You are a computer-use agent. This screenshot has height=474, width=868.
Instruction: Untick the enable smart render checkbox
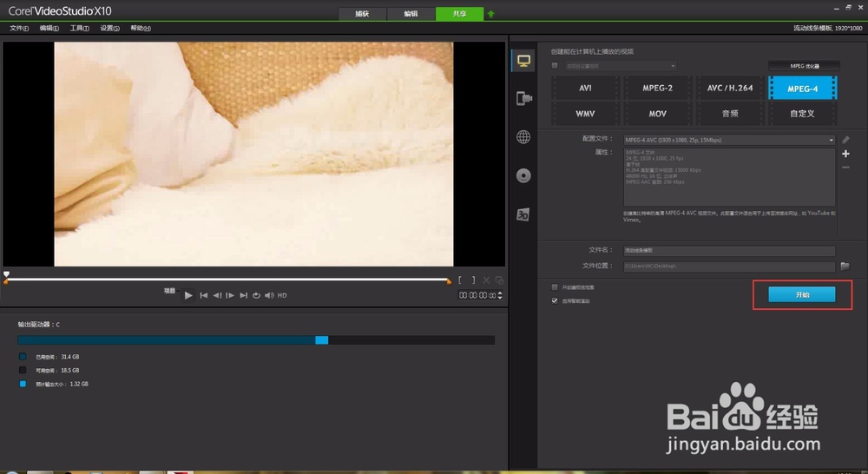pos(555,300)
